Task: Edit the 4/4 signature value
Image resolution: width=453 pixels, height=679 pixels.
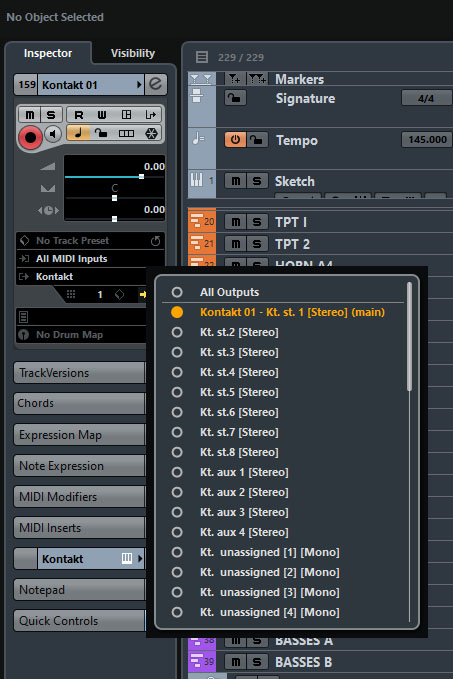Action: (x=427, y=98)
